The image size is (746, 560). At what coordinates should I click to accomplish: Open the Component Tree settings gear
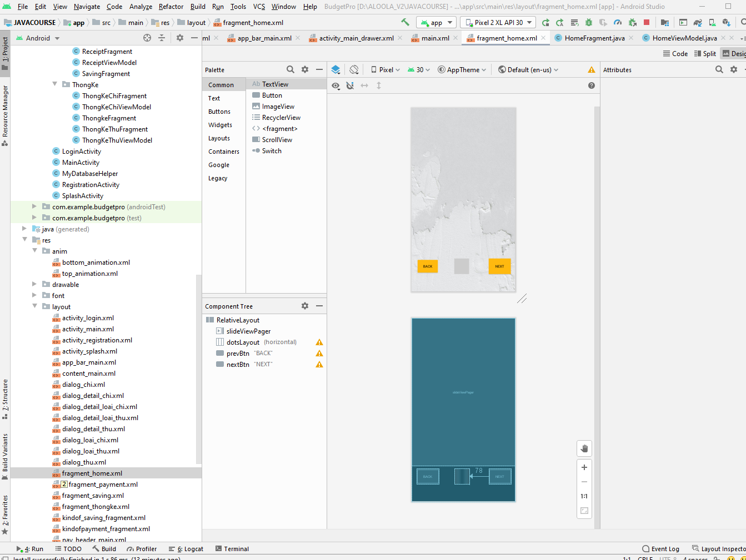(305, 306)
